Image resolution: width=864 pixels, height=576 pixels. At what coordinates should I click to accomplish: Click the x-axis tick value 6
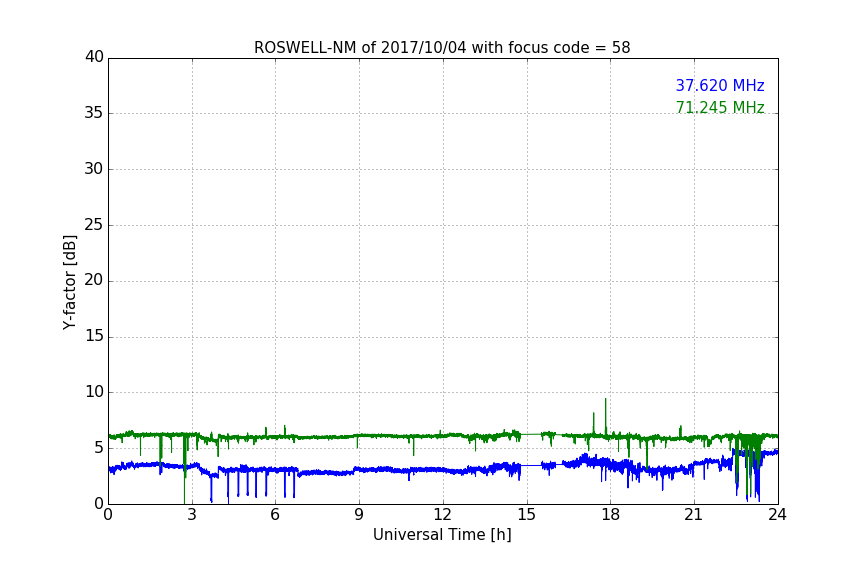[275, 515]
